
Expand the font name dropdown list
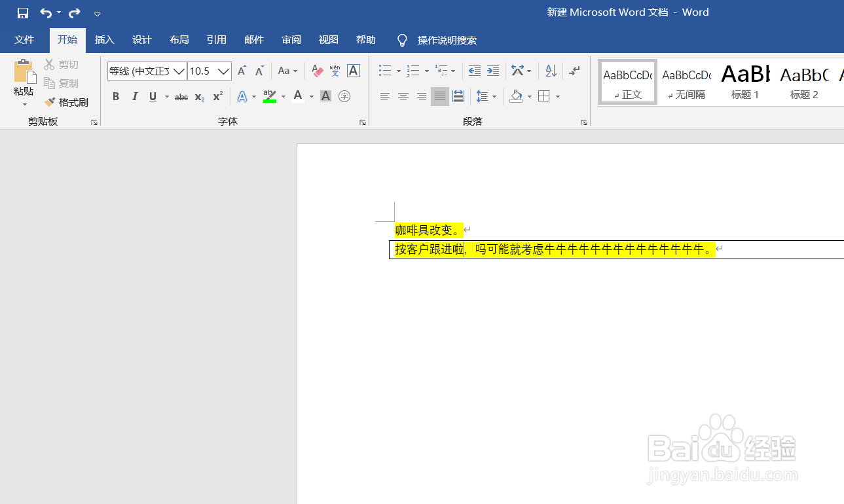179,71
